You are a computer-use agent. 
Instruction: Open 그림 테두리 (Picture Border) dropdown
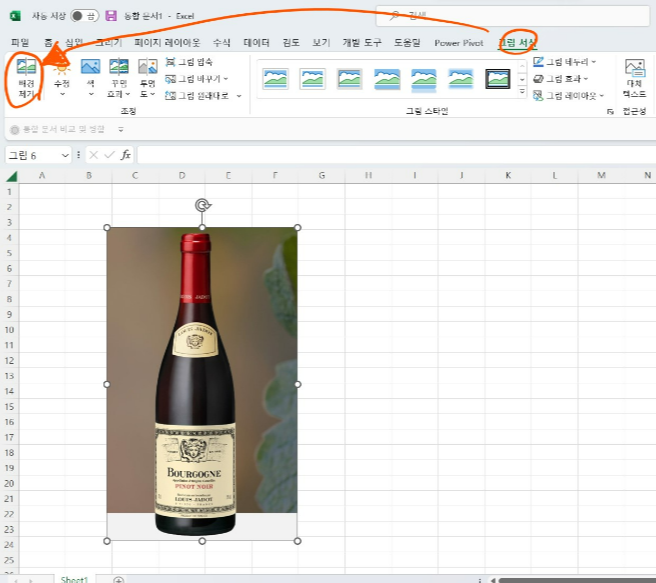point(564,62)
